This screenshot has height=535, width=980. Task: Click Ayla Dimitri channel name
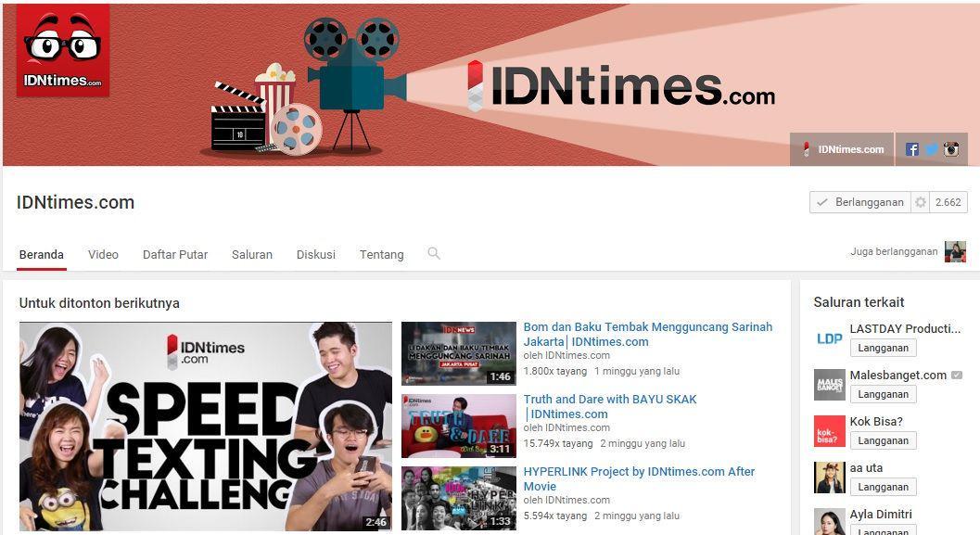coord(881,514)
